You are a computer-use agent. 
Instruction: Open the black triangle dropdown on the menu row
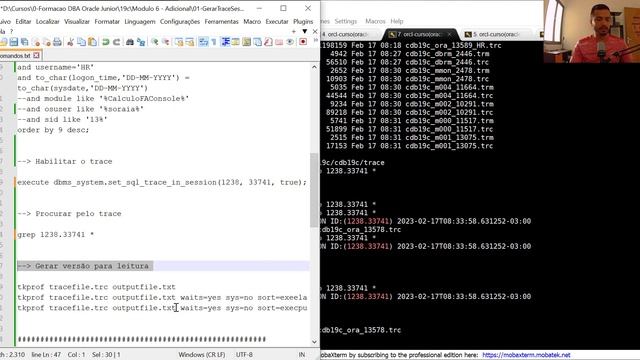click(x=304, y=31)
